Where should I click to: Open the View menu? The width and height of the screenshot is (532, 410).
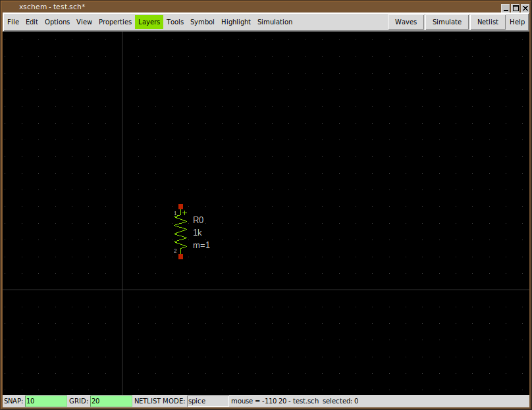pyautogui.click(x=84, y=22)
